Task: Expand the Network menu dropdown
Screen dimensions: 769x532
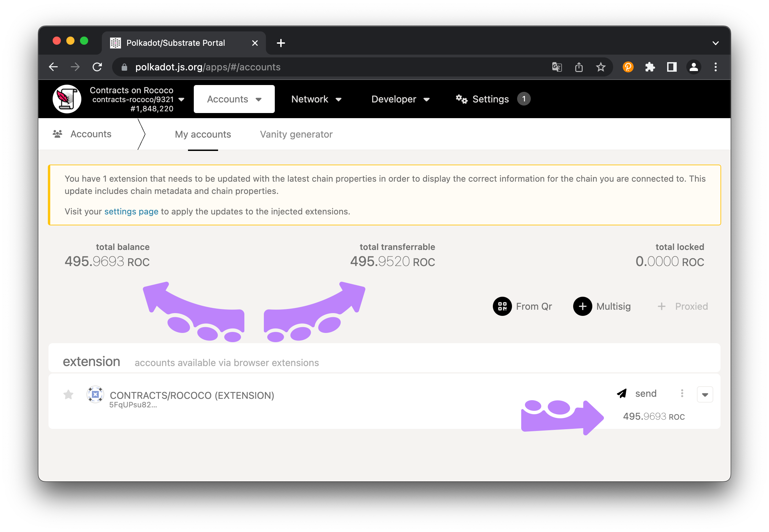Action: (315, 98)
